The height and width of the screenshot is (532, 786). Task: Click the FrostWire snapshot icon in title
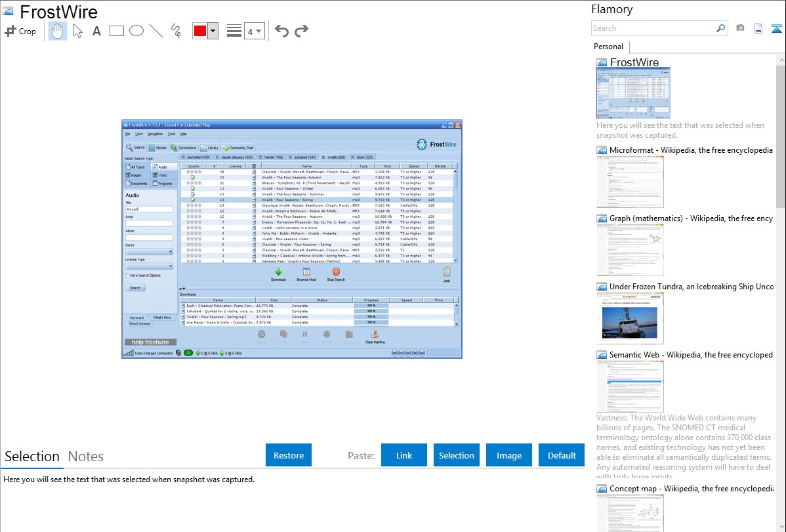[x=8, y=11]
